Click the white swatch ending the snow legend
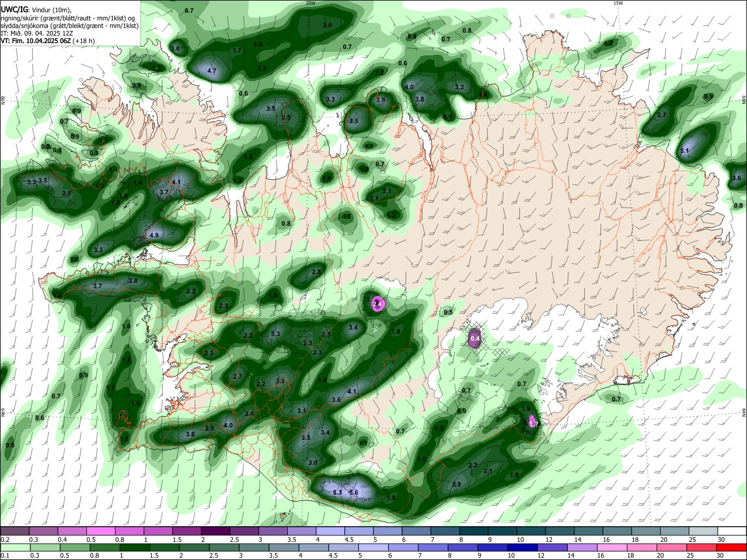 732,531
